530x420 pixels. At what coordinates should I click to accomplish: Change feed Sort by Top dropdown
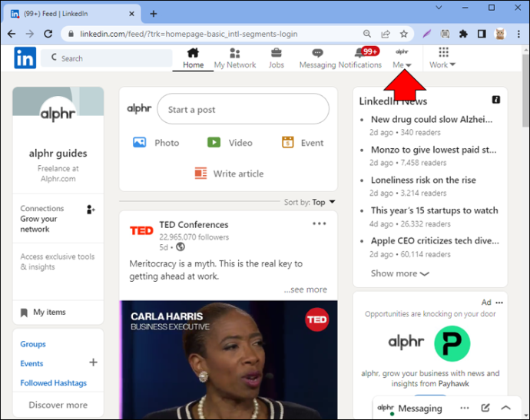coord(310,202)
